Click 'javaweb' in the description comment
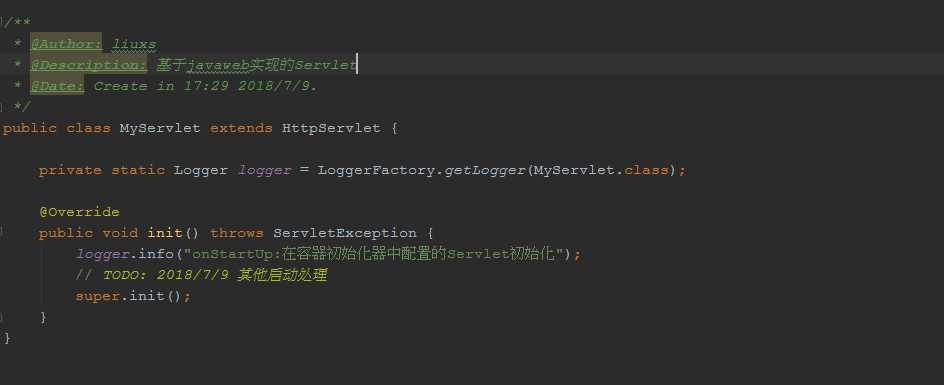This screenshot has height=385, width=944. pos(217,65)
